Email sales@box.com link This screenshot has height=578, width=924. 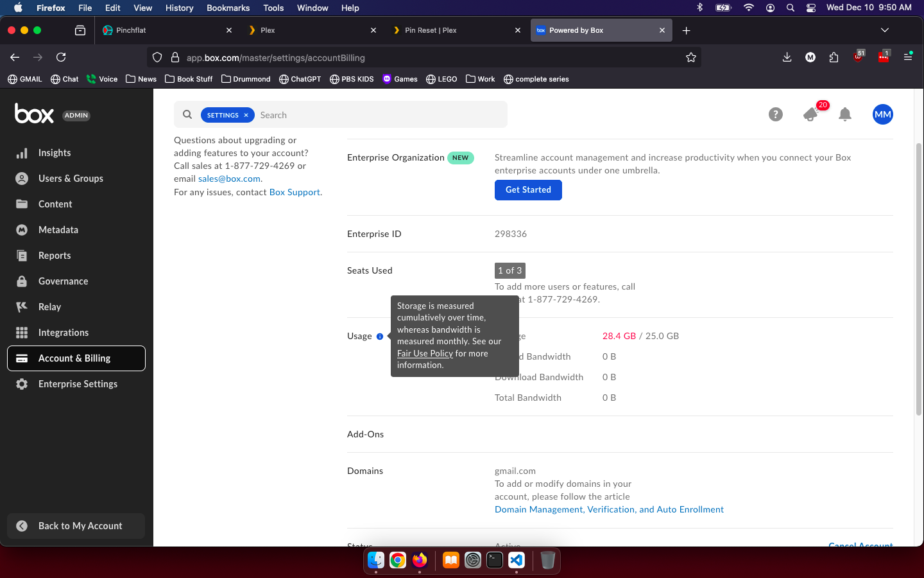229,179
